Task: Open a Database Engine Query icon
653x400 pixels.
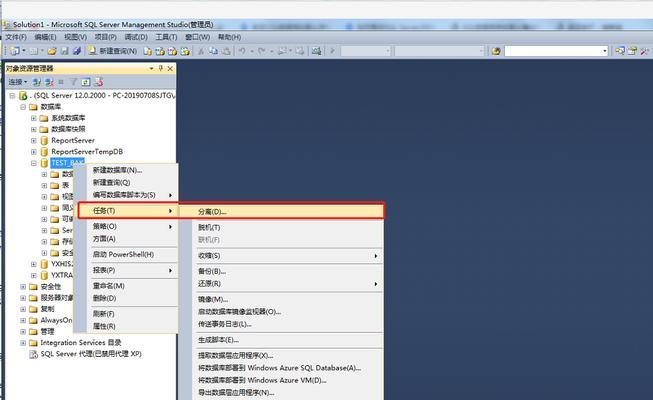Action: click(x=147, y=51)
